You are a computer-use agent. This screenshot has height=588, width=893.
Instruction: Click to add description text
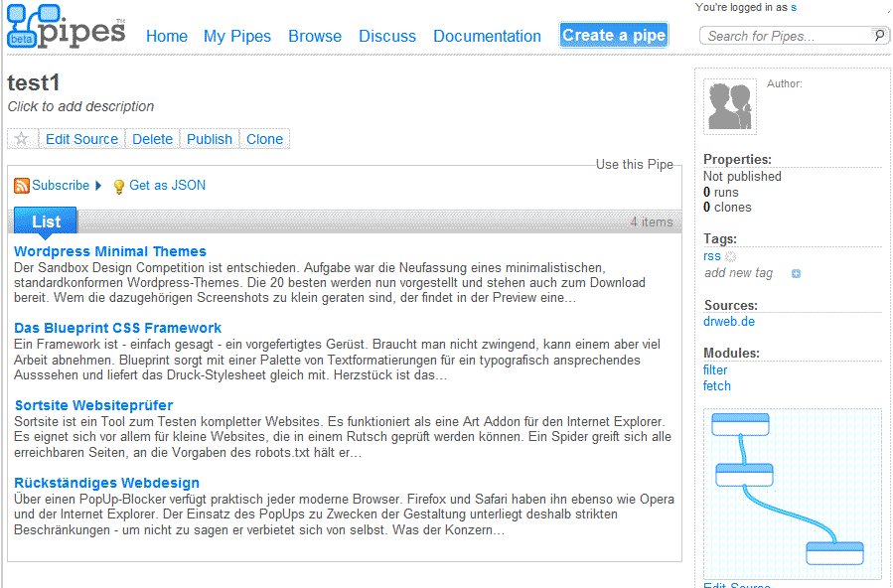80,106
